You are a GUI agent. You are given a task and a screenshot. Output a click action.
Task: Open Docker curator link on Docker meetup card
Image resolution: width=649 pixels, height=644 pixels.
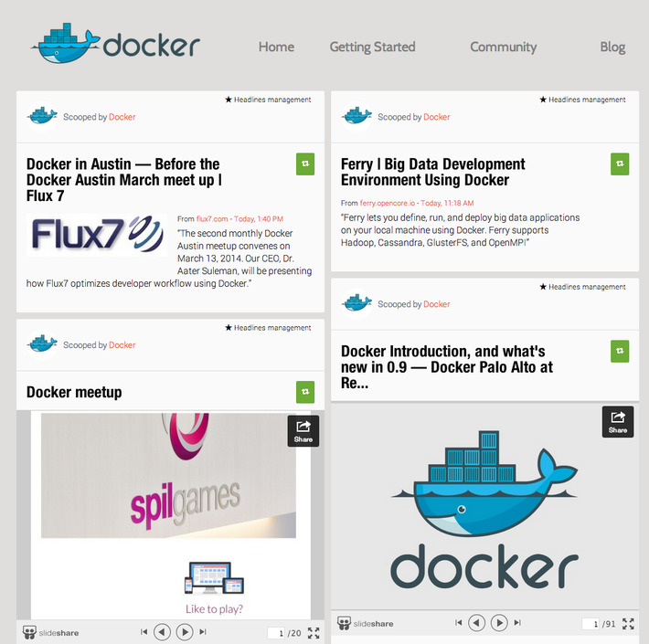(x=122, y=345)
